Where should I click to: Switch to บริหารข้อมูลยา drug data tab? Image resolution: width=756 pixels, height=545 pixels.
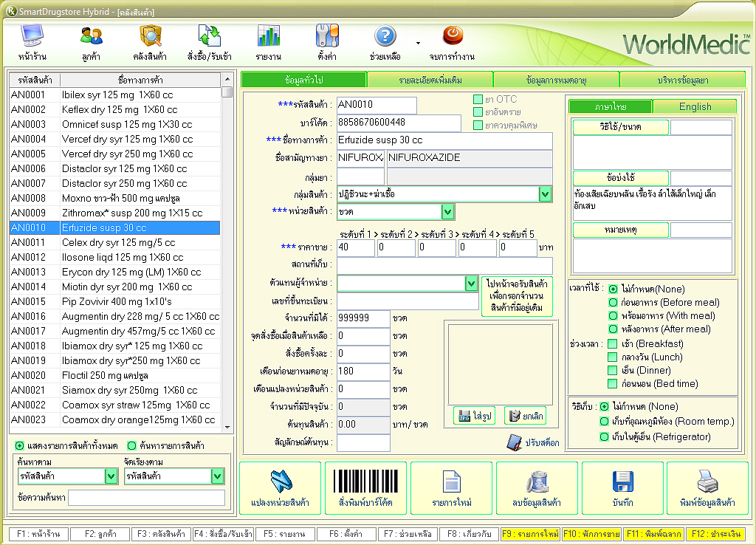pyautogui.click(x=683, y=80)
